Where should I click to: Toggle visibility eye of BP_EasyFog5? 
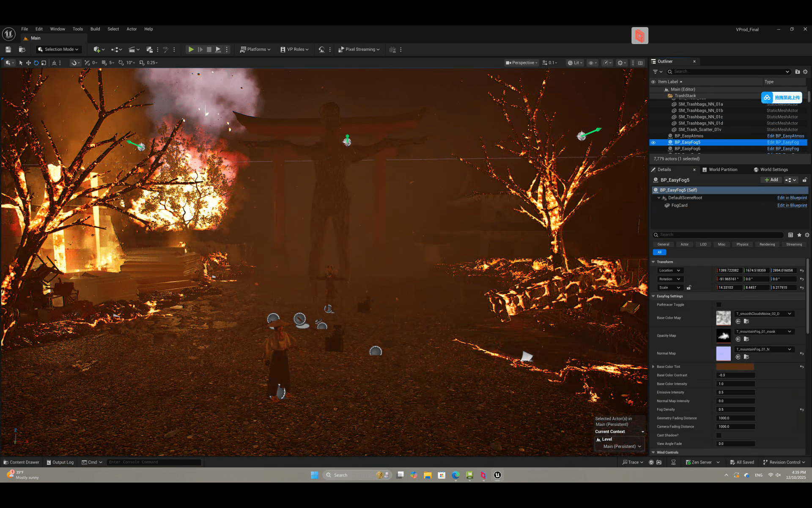[653, 143]
